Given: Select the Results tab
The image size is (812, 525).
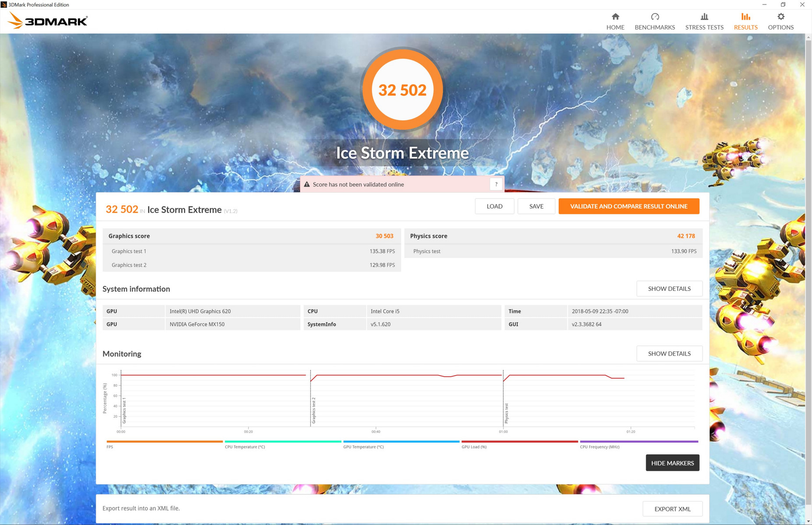Looking at the screenshot, I should point(745,21).
